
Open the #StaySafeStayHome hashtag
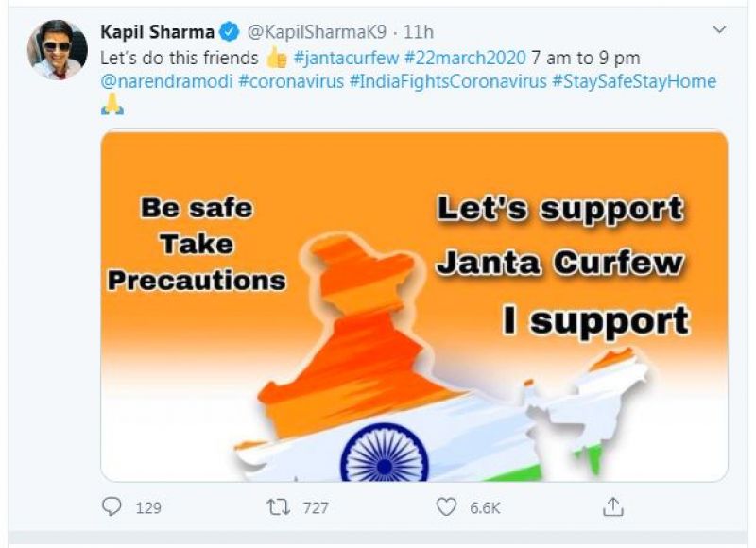pos(633,81)
